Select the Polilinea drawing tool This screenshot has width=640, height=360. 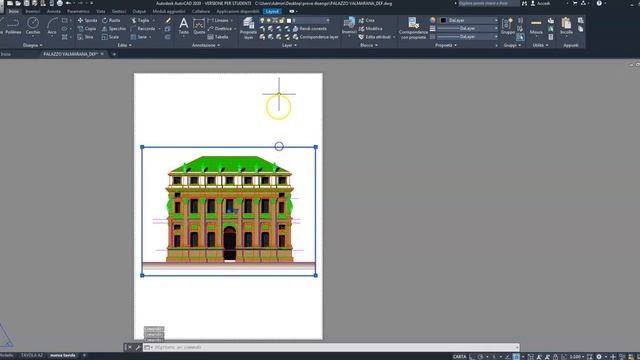tap(12, 26)
